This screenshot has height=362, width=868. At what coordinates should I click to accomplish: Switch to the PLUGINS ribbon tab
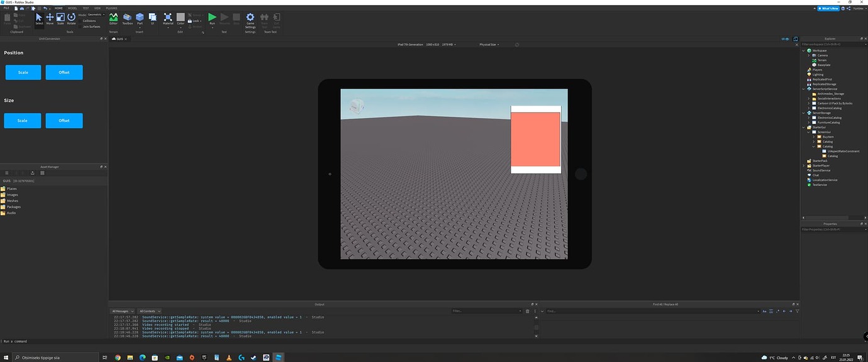coord(111,8)
